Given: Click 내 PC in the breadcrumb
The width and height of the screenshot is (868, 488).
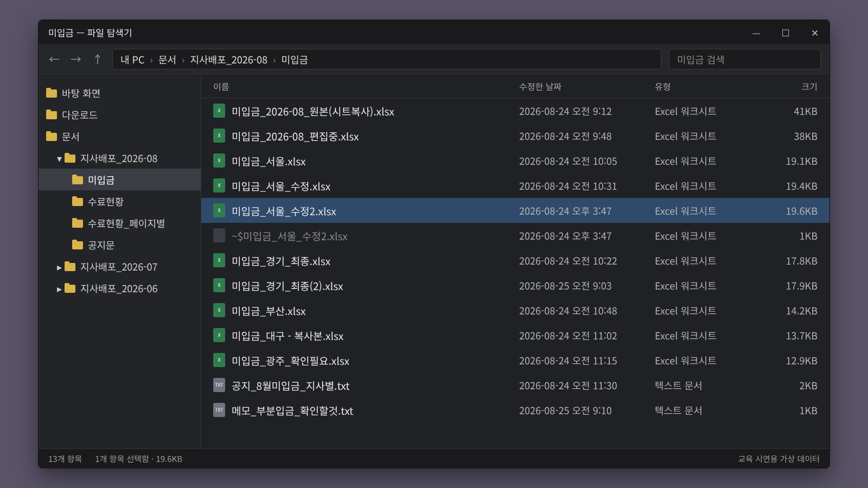Looking at the screenshot, I should [132, 60].
